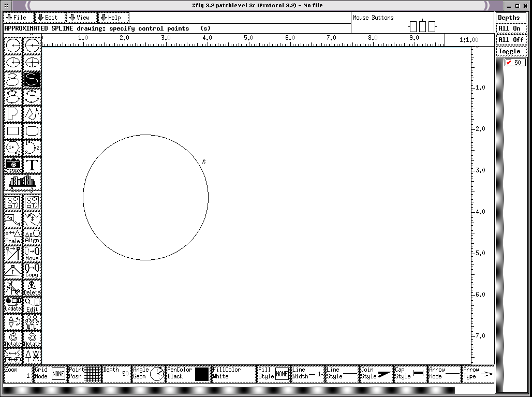The width and height of the screenshot is (532, 397).
Task: Open the Arrow Mode selector
Action: (x=445, y=374)
